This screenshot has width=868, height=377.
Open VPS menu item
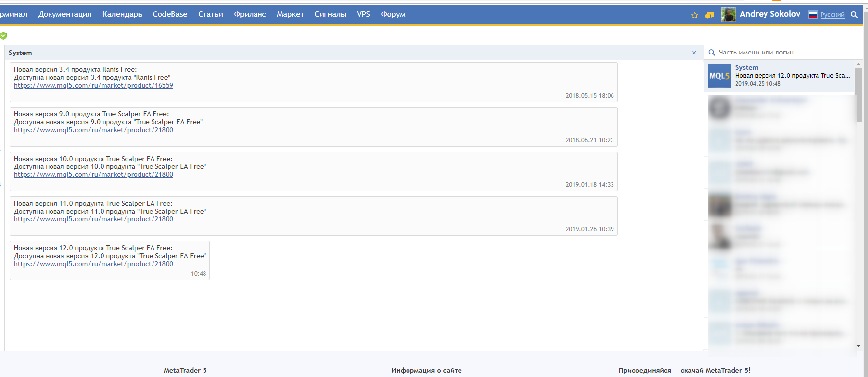tap(364, 14)
